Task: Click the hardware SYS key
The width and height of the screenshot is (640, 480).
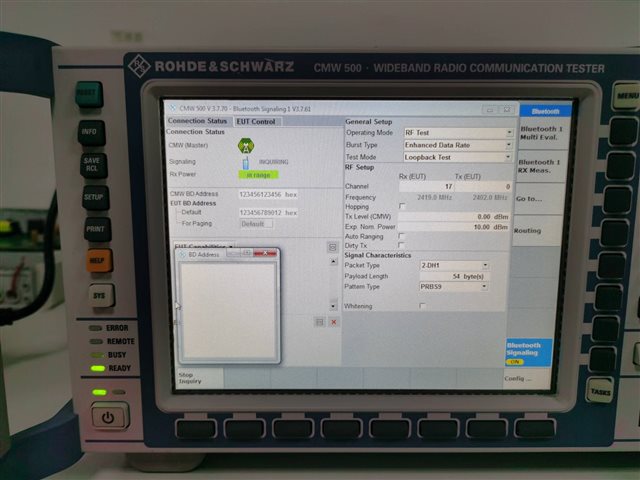Action: point(101,296)
